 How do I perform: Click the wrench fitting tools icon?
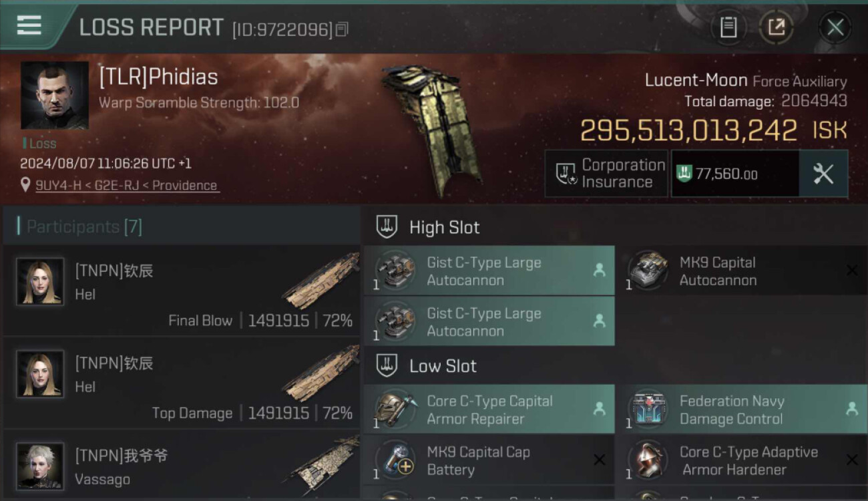[x=823, y=174]
